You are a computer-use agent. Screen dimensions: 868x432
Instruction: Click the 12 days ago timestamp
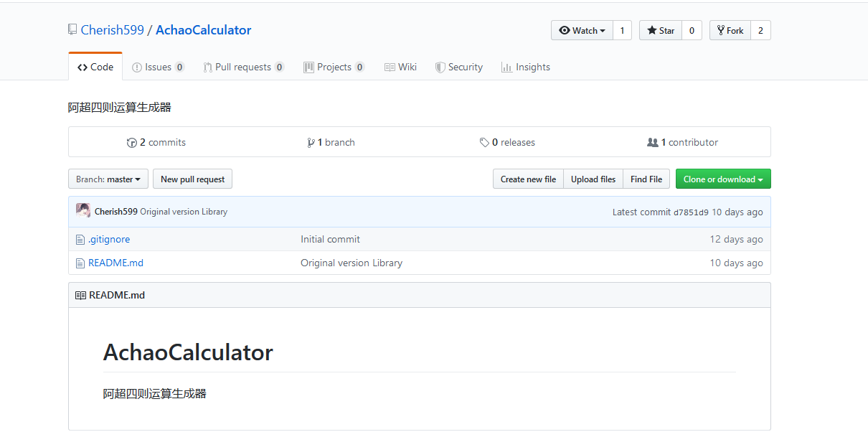[736, 239]
